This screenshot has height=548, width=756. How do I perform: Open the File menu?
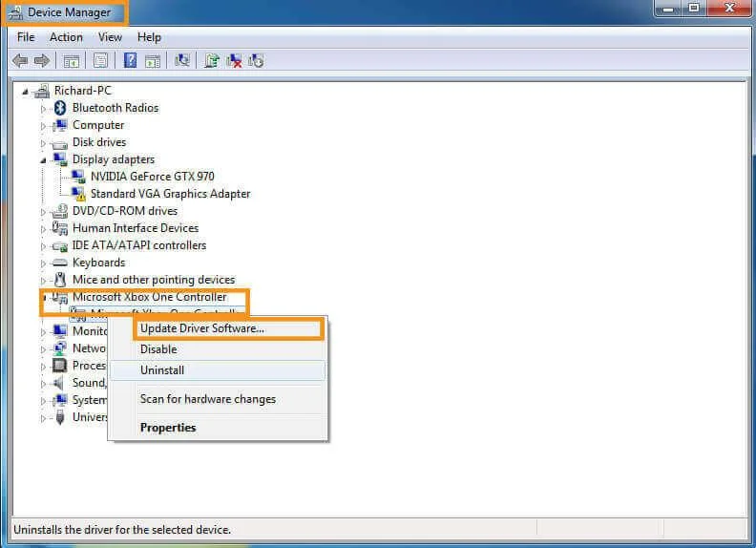click(x=26, y=37)
